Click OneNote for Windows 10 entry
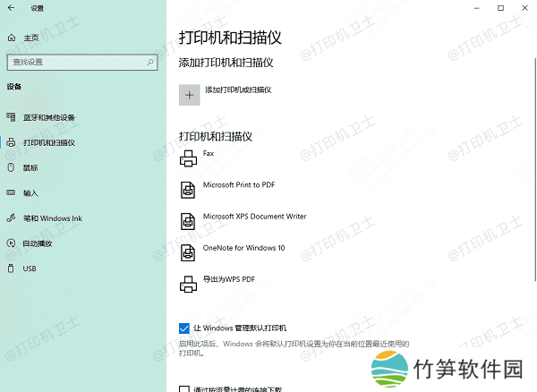537x392 pixels. 243,248
